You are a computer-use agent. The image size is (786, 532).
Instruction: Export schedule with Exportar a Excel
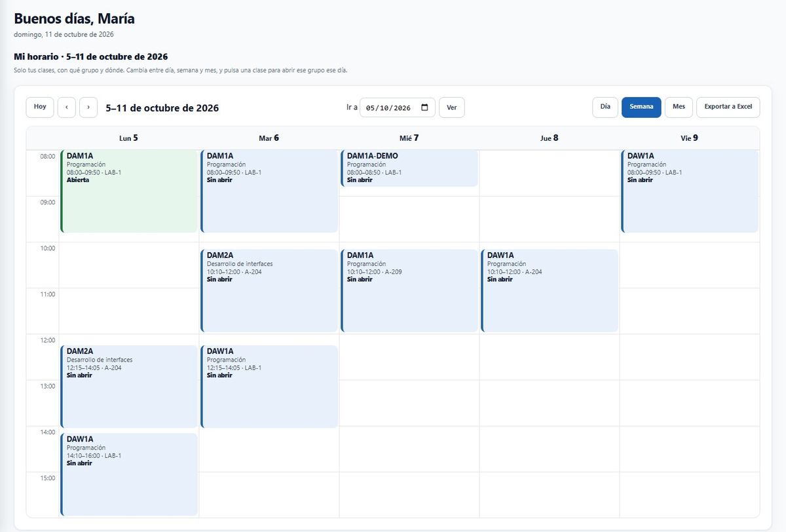728,107
